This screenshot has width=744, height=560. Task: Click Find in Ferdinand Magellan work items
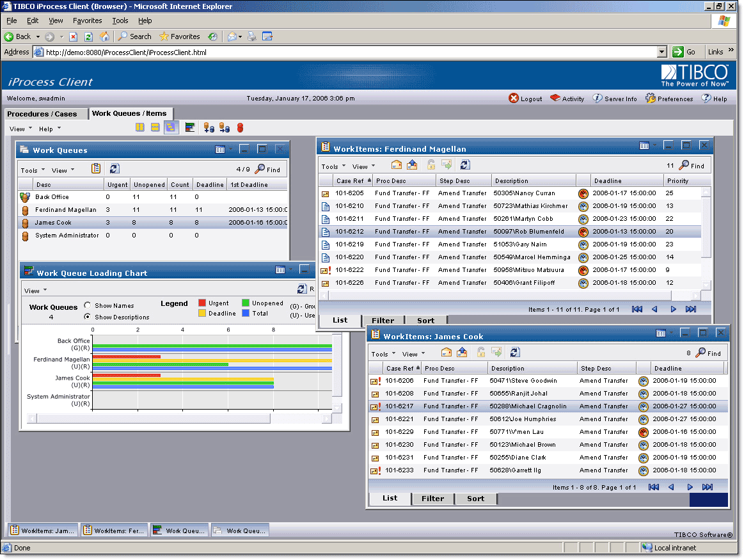point(692,165)
